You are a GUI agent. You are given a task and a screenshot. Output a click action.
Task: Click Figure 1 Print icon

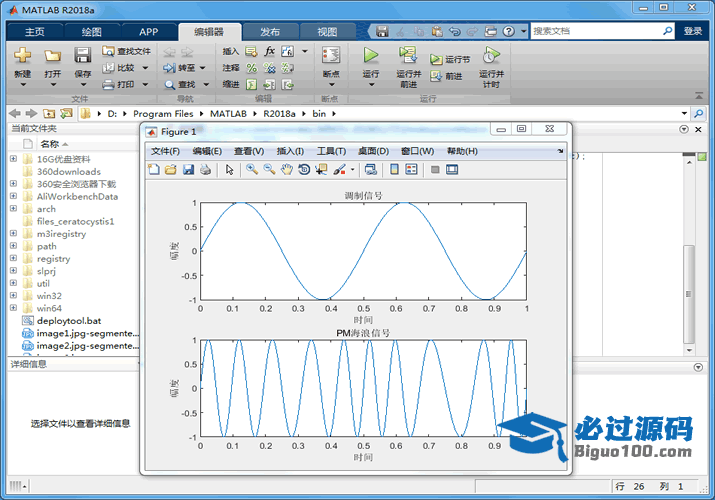pos(206,170)
